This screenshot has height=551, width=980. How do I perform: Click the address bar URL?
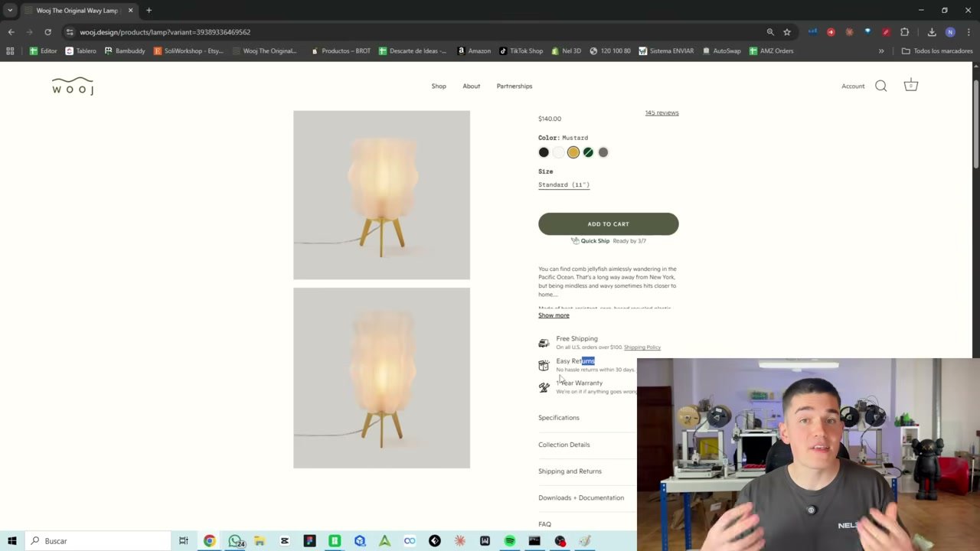click(x=165, y=32)
